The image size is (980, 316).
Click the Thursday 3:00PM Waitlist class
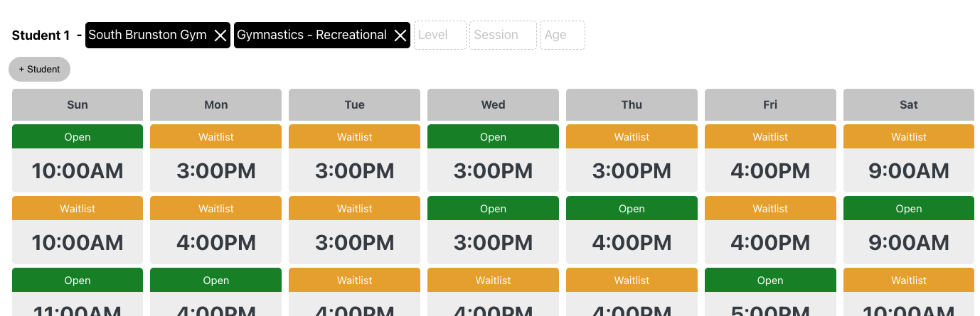pyautogui.click(x=632, y=158)
